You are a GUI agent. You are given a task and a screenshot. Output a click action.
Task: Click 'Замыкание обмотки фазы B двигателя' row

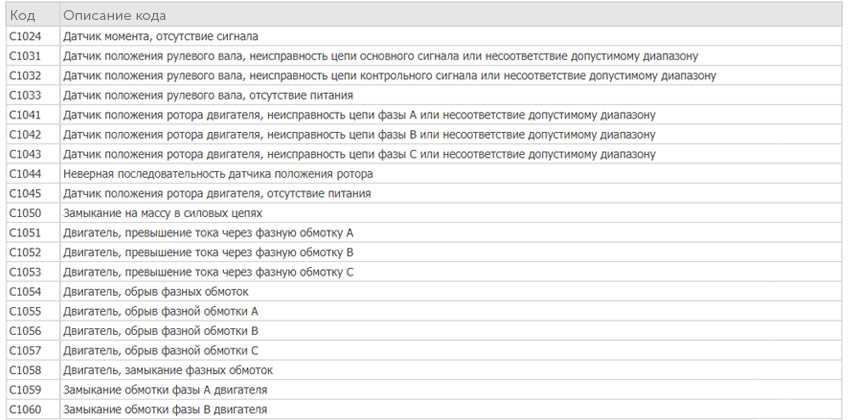(x=165, y=410)
